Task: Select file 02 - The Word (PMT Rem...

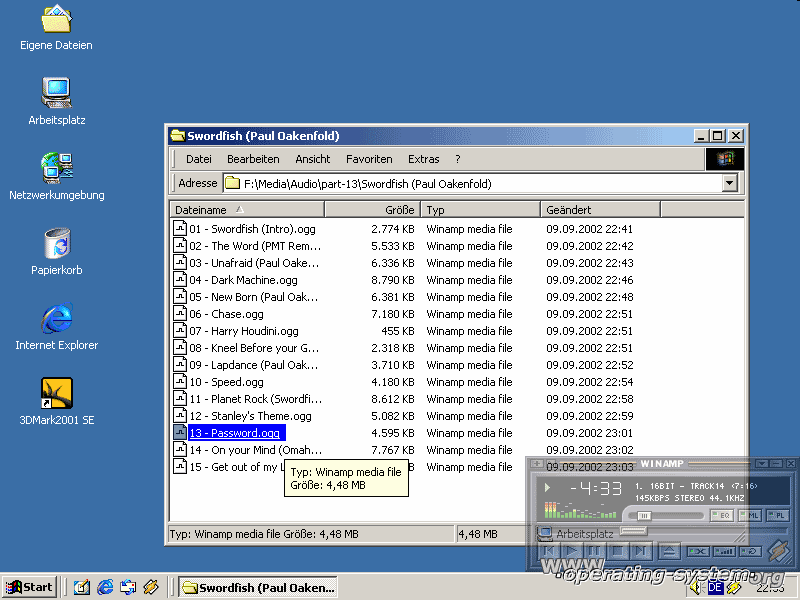Action: tap(255, 245)
